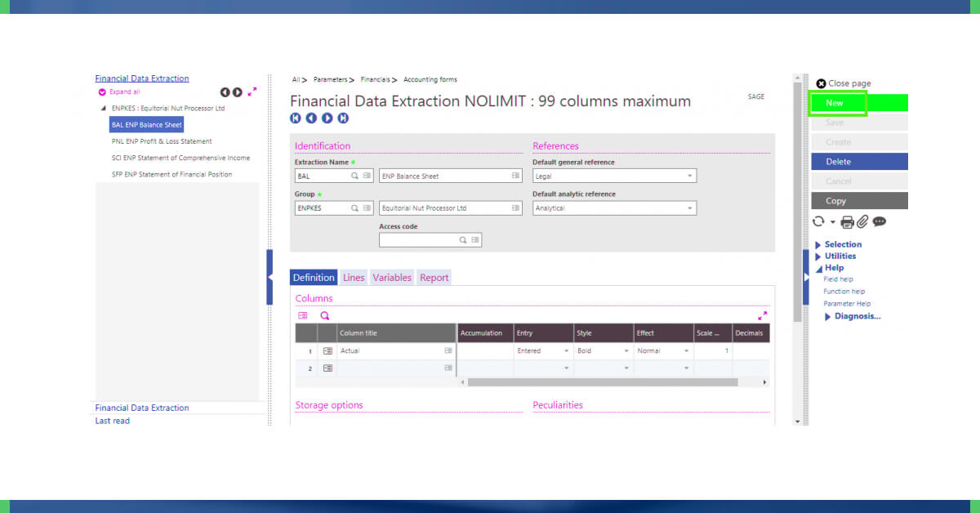The height and width of the screenshot is (513, 980).
Task: Click main page vertical scrollbar down arrow
Action: (798, 422)
